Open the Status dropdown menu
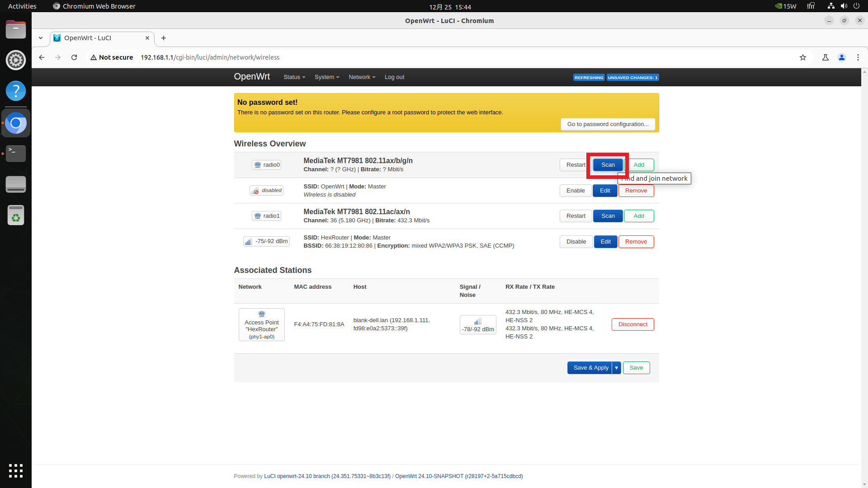This screenshot has width=868, height=488. click(294, 77)
